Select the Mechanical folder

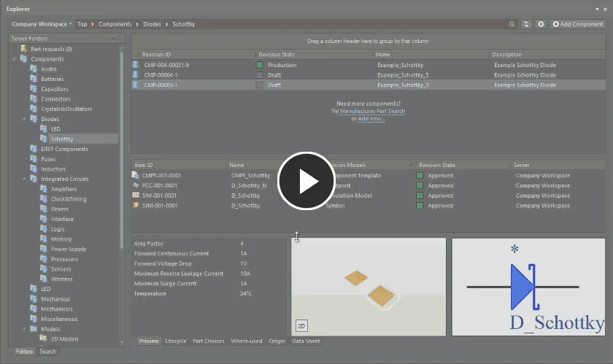point(55,299)
